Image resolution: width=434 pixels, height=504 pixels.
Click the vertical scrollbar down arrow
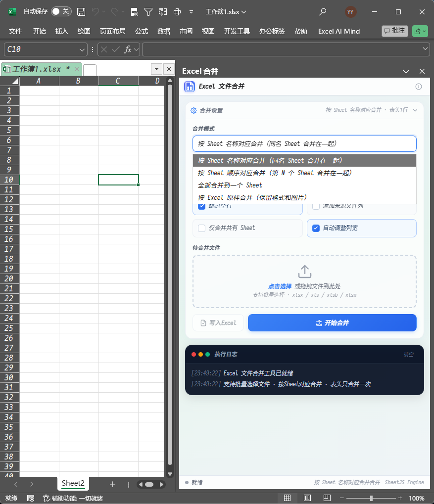pos(170,474)
